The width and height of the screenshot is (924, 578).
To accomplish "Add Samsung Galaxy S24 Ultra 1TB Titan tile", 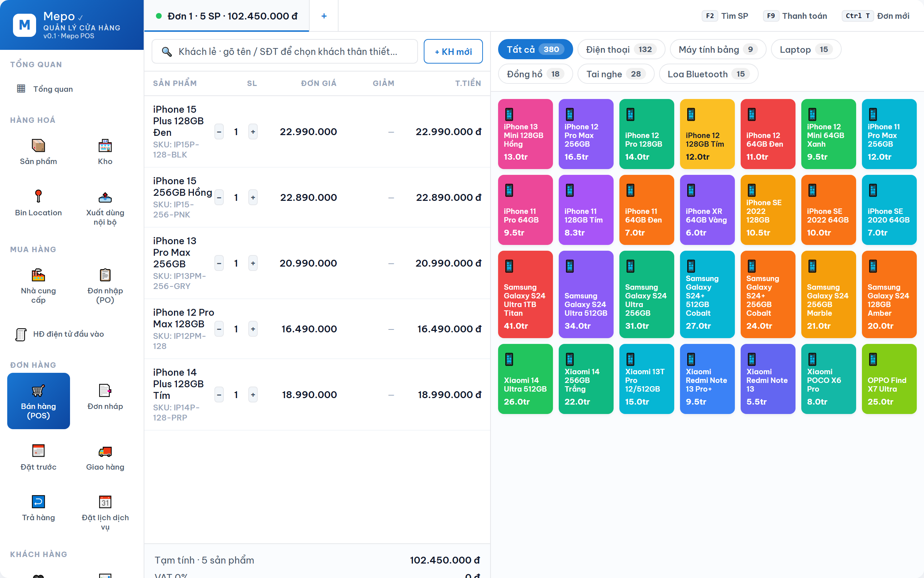I will click(526, 294).
